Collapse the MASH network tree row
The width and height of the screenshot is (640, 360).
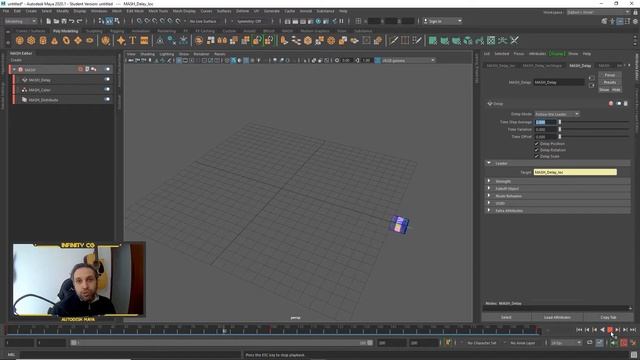click(x=14, y=70)
